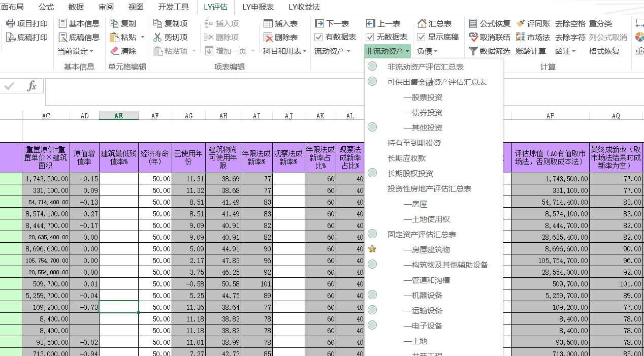The image size is (644, 356).
Task: Open the 负债 dropdown menu
Action: pos(427,51)
